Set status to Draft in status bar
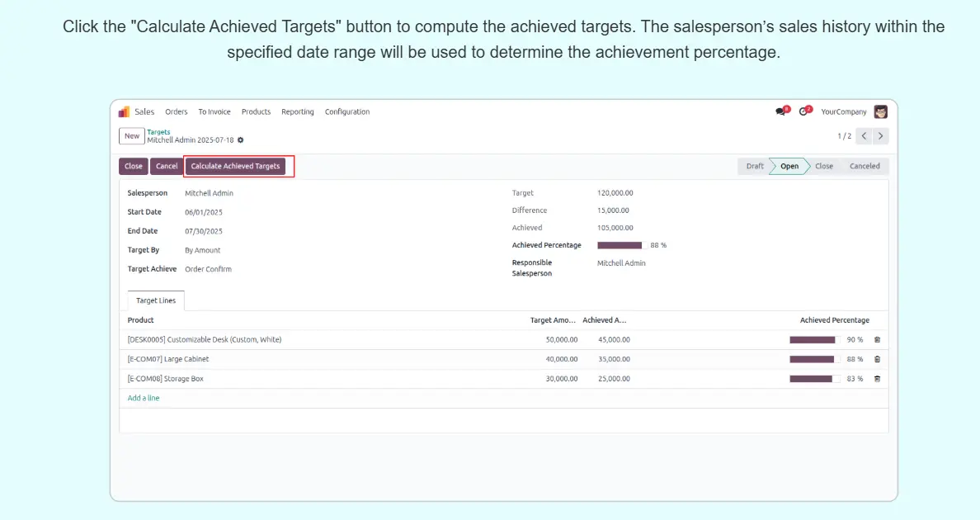The image size is (980, 520). [755, 167]
